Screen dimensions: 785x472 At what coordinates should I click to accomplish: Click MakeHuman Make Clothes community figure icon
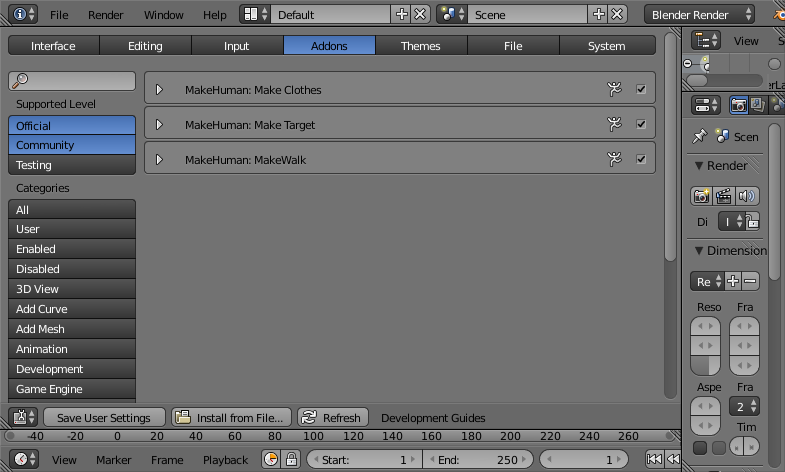[x=614, y=89]
